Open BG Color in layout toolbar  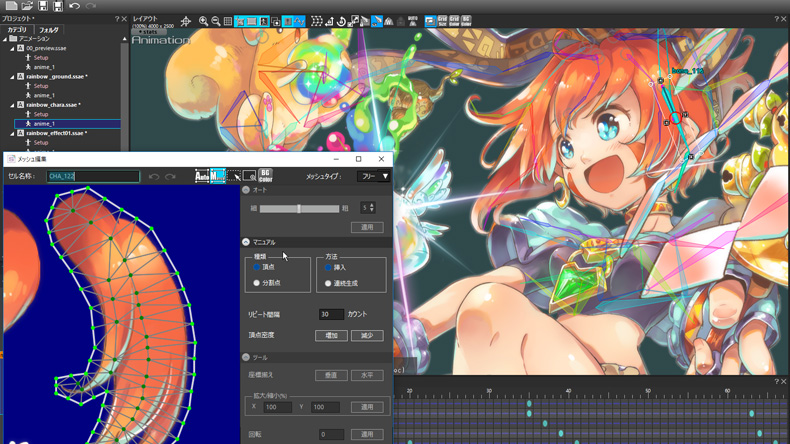coord(466,21)
